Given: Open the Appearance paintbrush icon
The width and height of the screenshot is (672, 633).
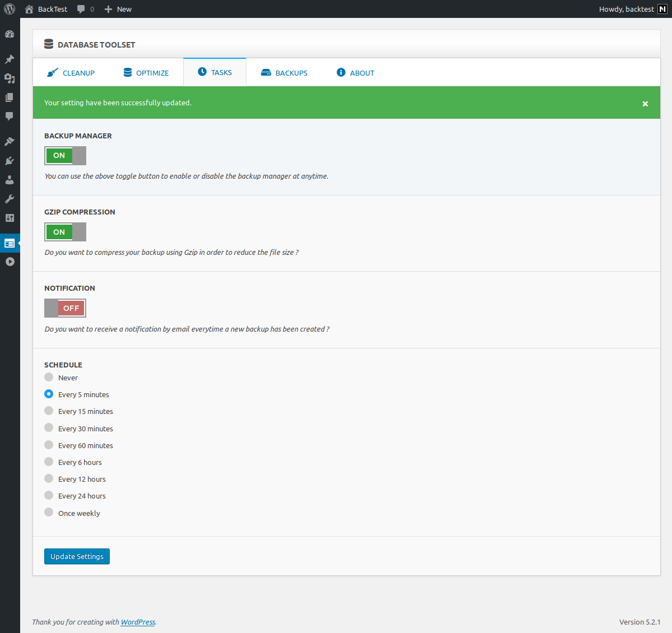Looking at the screenshot, I should click(x=10, y=142).
